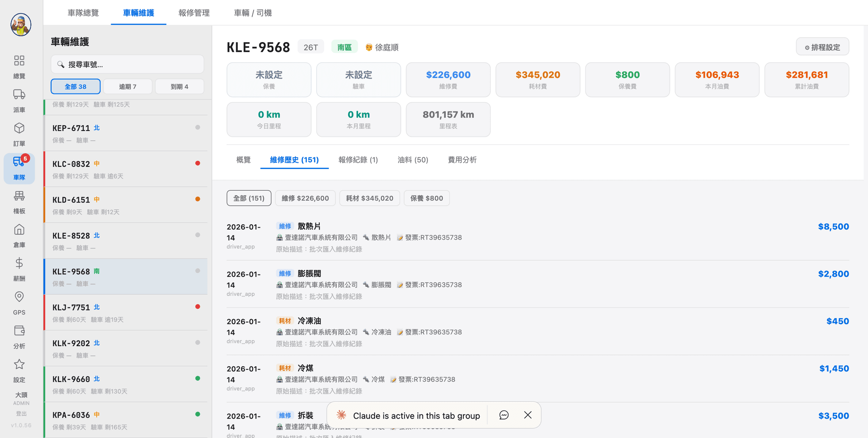Click the 薪酬 dollar sign icon
Viewport: 868px width, 438px height.
click(x=19, y=264)
